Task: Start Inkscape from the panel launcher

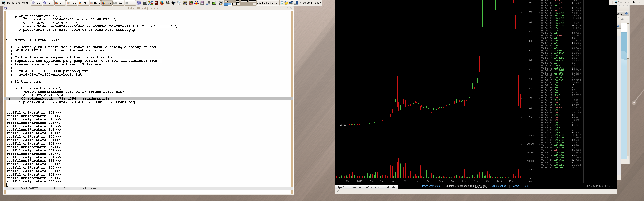Action: (x=173, y=3)
